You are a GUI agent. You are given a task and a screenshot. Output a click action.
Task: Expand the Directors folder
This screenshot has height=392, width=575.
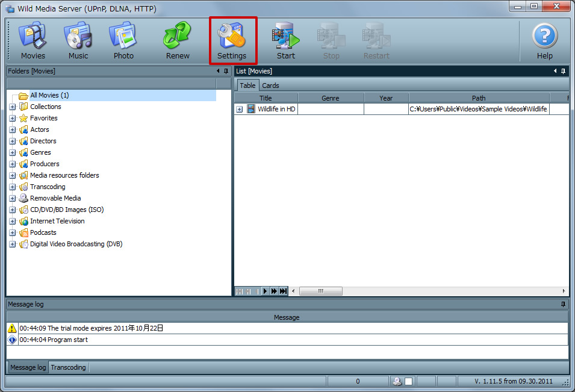coord(13,141)
